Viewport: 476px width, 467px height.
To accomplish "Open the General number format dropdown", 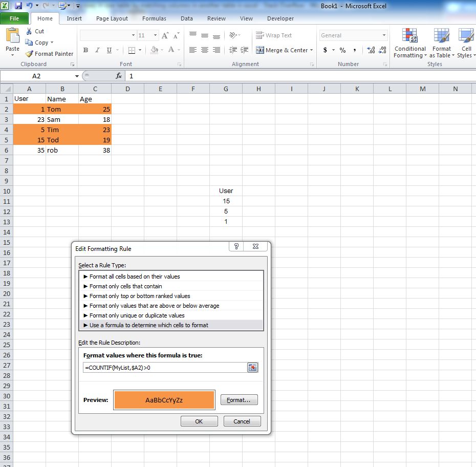I will point(384,35).
